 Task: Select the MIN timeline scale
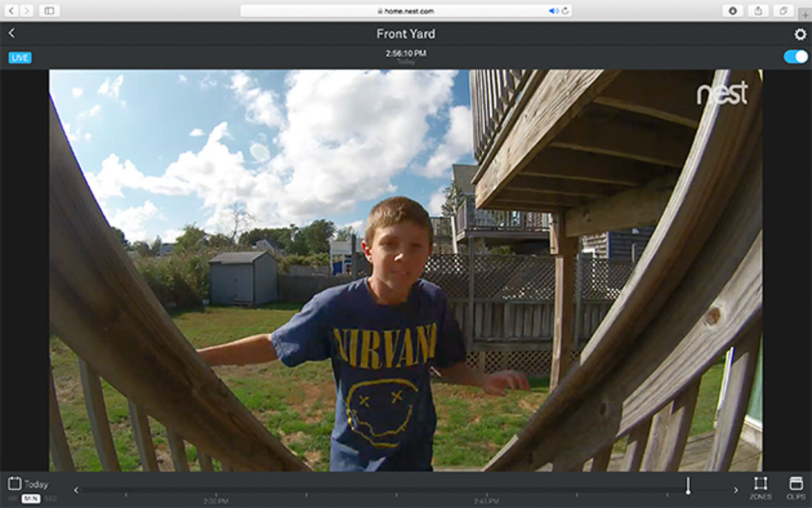click(31, 499)
